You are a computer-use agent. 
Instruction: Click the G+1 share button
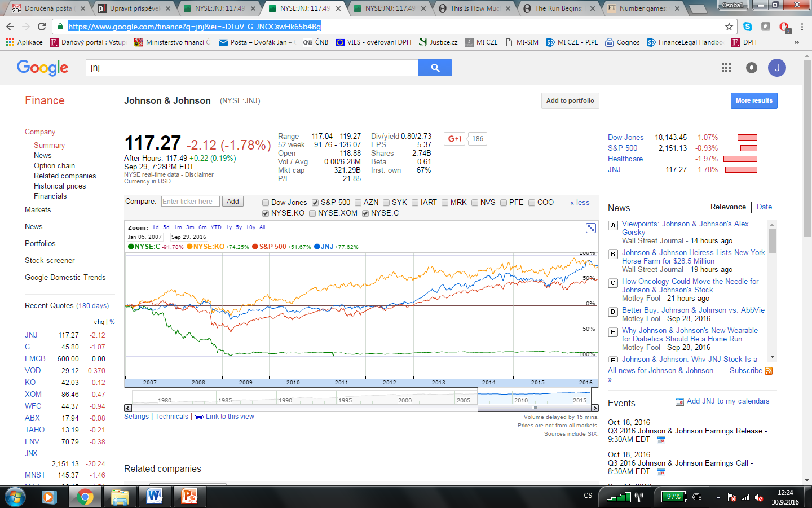point(454,139)
